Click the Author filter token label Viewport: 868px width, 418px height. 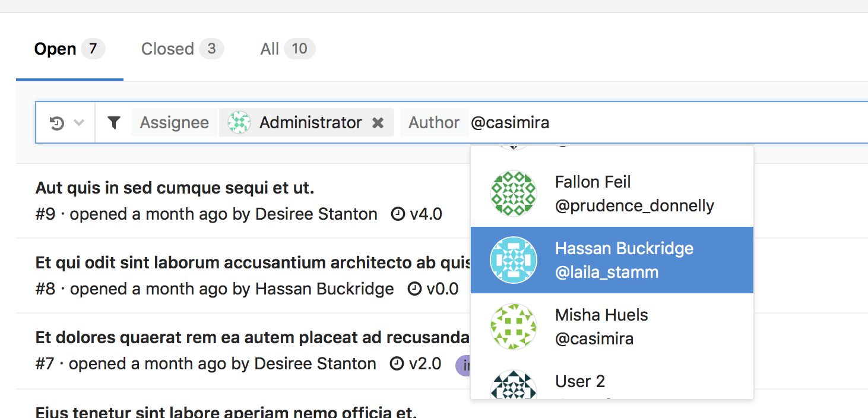(433, 123)
